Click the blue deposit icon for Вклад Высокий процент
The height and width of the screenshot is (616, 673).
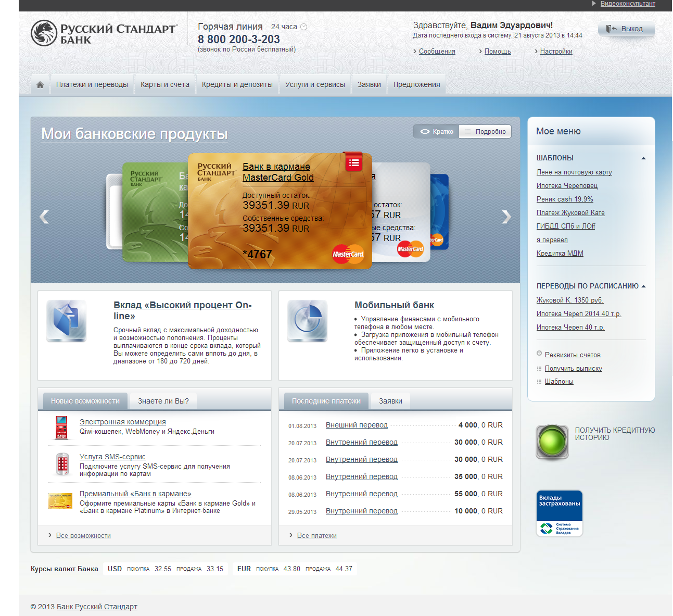pos(66,321)
